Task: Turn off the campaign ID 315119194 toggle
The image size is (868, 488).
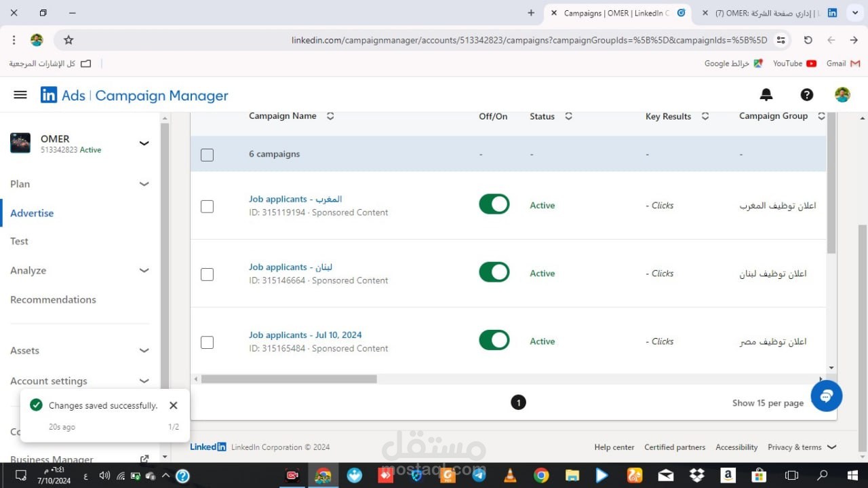Action: click(494, 204)
